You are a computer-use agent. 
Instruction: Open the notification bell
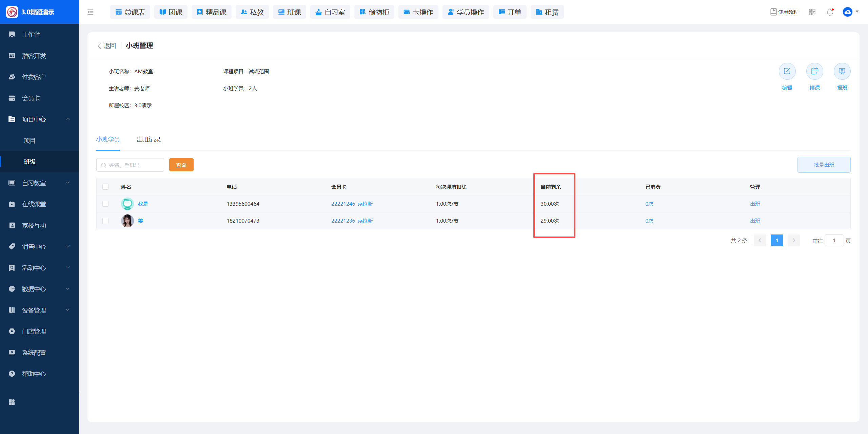click(x=830, y=12)
